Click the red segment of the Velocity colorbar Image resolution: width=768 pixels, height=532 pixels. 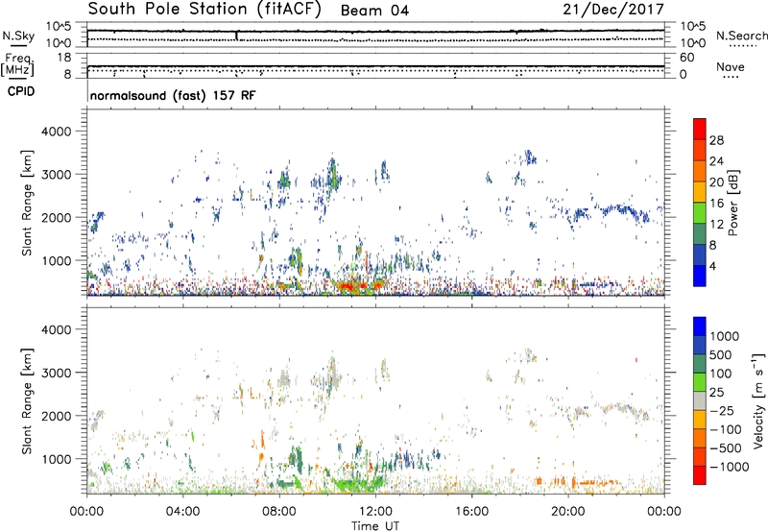click(700, 475)
